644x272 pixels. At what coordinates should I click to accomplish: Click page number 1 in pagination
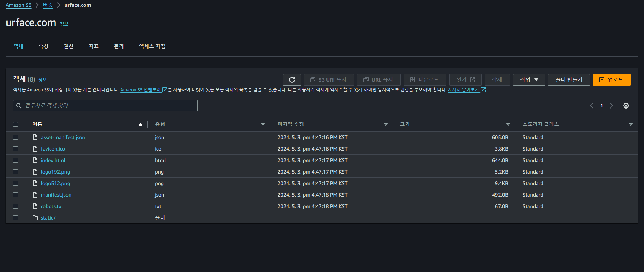tap(602, 106)
